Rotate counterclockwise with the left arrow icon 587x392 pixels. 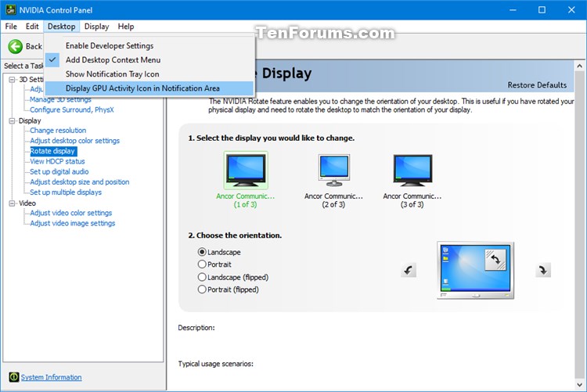[409, 270]
